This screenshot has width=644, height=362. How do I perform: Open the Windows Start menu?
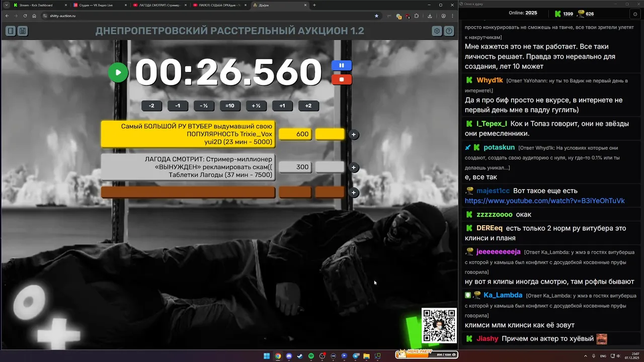coord(267,356)
